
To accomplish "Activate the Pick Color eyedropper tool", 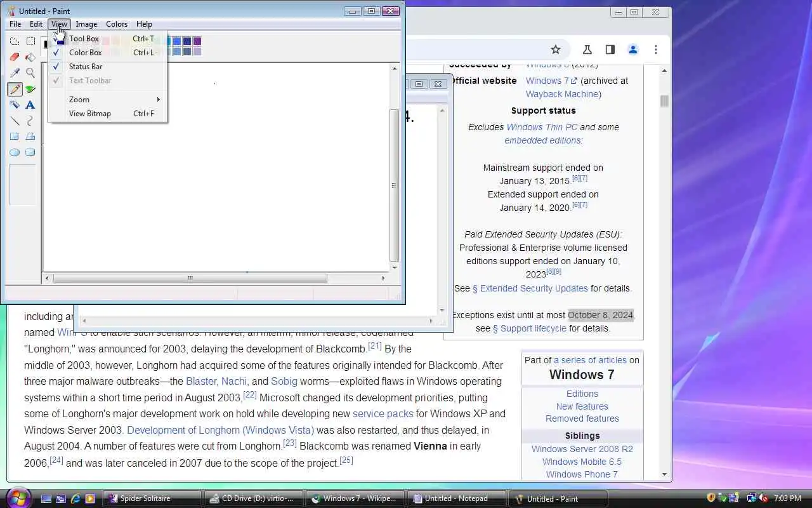I will click(x=15, y=73).
